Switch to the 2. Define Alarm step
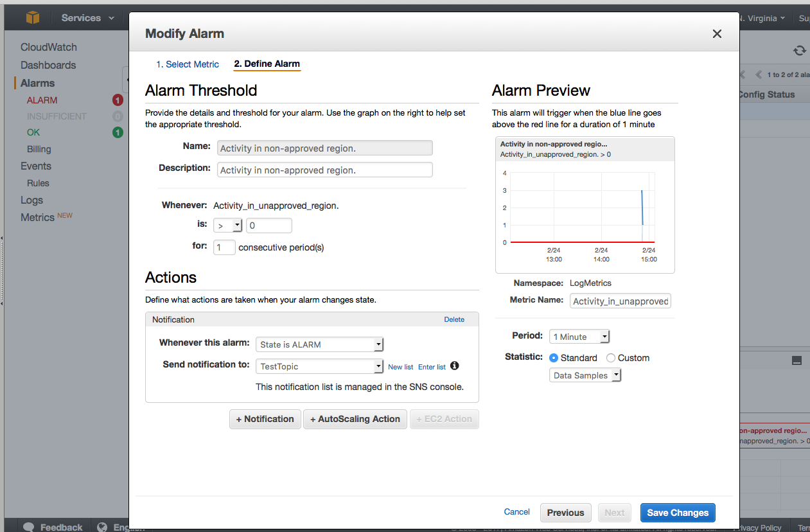Viewport: 810px width, 532px height. [x=267, y=64]
